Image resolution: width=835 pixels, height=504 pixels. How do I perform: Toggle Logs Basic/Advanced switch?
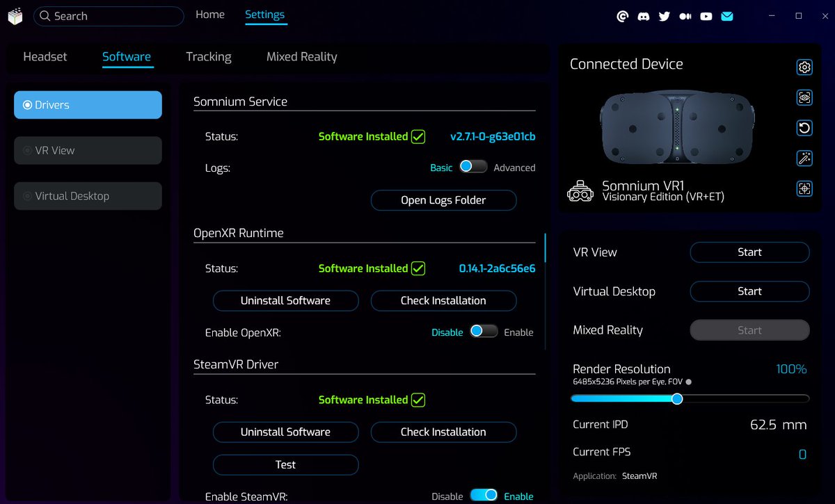473,167
